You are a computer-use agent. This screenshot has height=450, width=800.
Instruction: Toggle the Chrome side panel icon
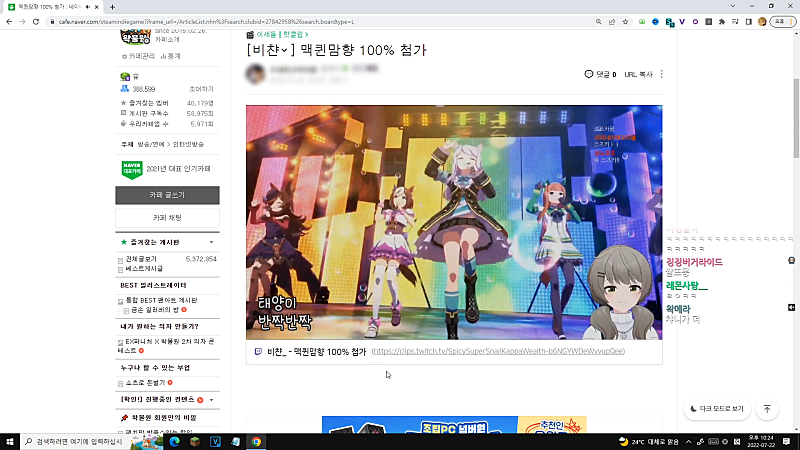[748, 22]
